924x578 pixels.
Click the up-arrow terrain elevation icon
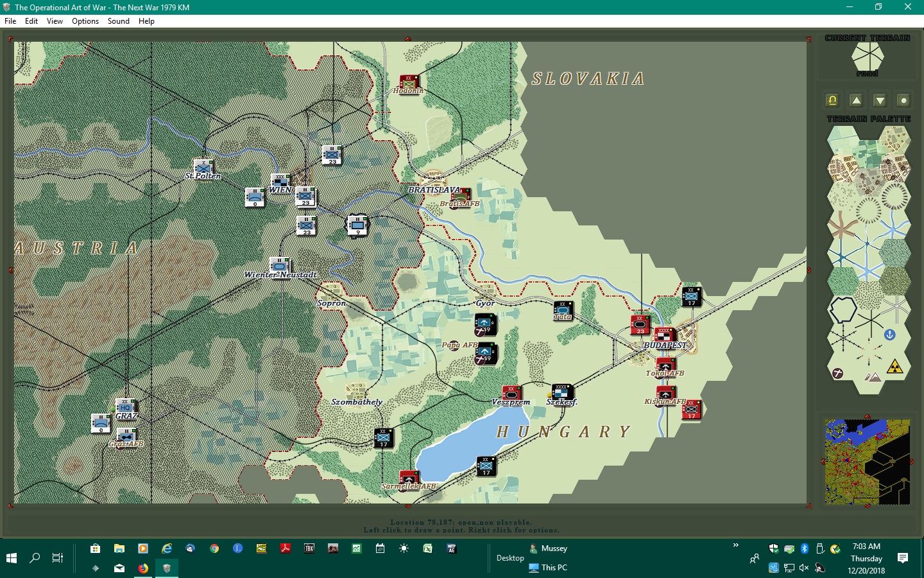[857, 100]
